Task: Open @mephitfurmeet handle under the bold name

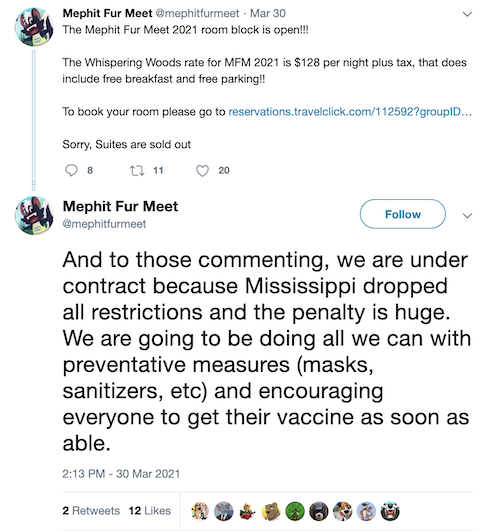Action: click(x=104, y=224)
